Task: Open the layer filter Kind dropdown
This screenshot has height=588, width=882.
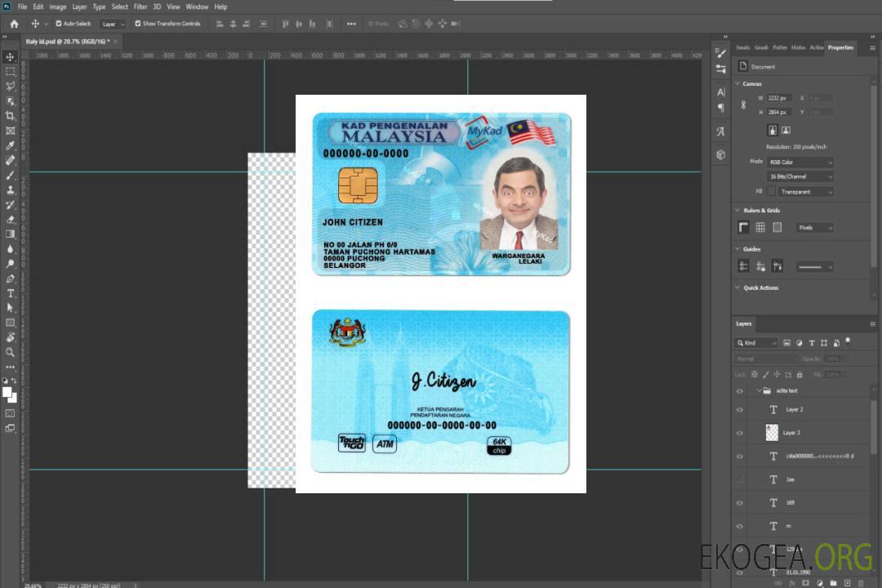Action: coord(756,343)
